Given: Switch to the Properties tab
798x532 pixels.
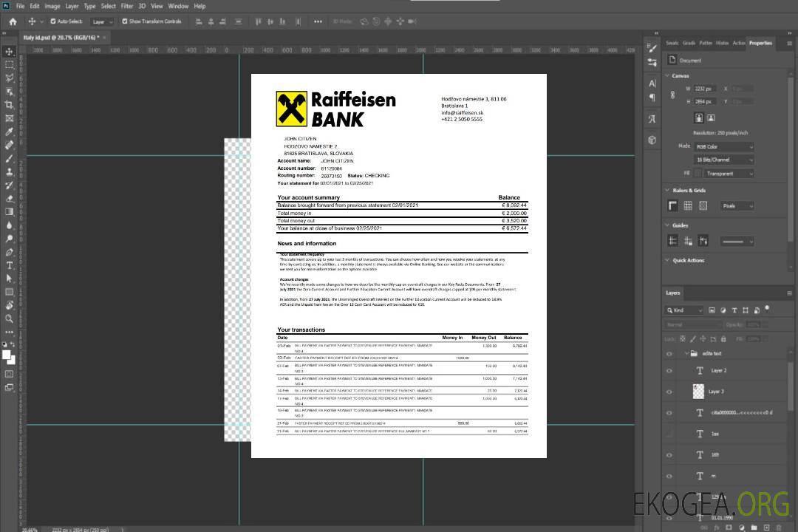Looking at the screenshot, I should (760, 43).
